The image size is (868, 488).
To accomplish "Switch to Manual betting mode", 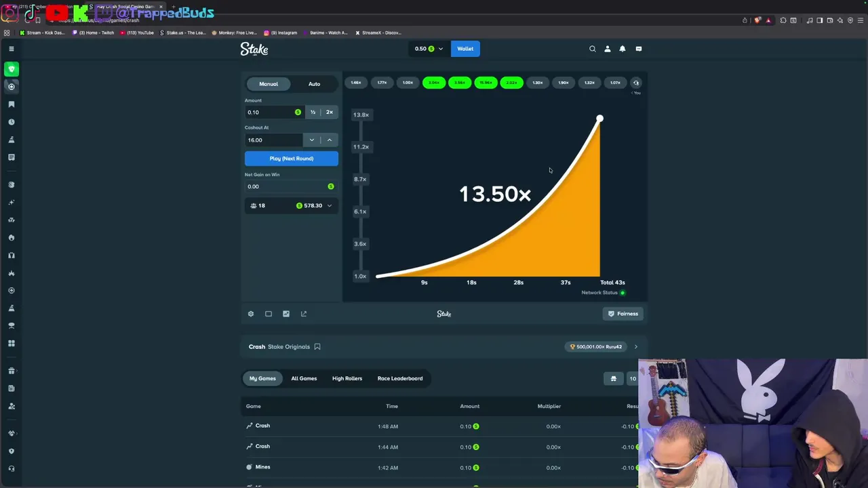I will [269, 84].
